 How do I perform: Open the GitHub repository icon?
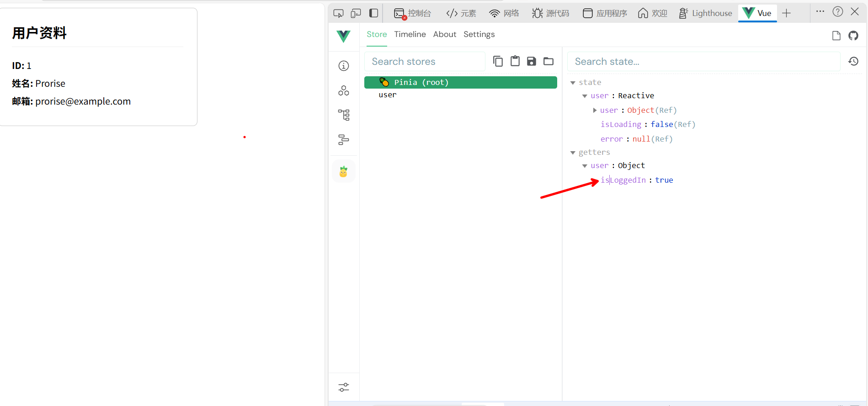pos(853,36)
